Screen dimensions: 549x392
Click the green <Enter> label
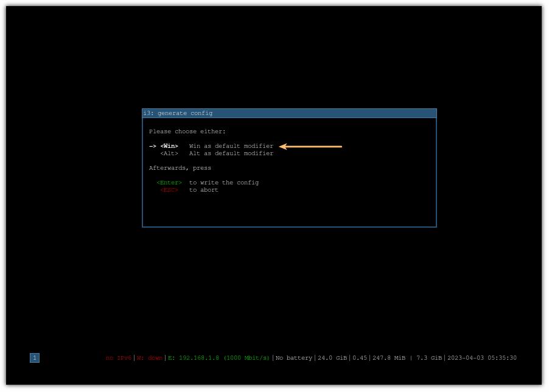tap(169, 183)
